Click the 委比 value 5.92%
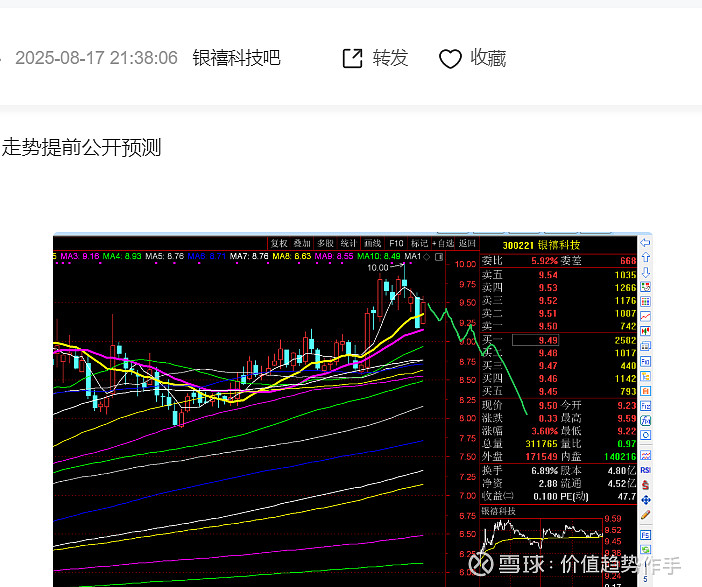Image resolution: width=702 pixels, height=587 pixels. [544, 261]
